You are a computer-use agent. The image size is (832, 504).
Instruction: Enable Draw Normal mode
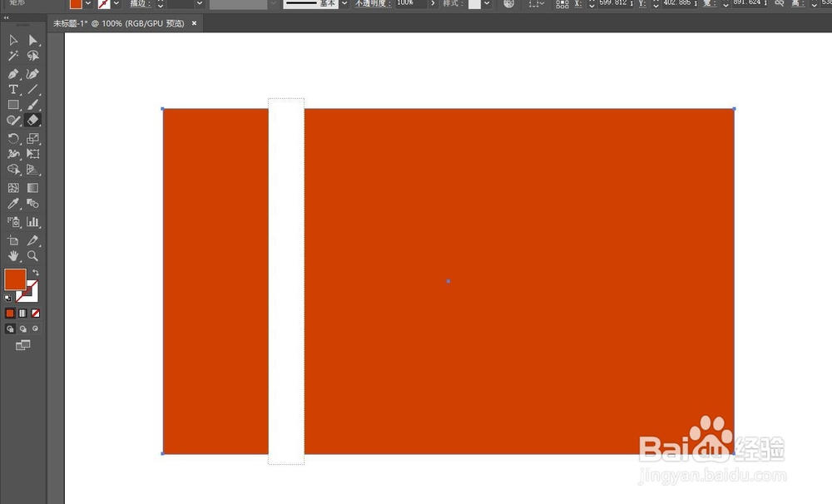click(x=10, y=329)
